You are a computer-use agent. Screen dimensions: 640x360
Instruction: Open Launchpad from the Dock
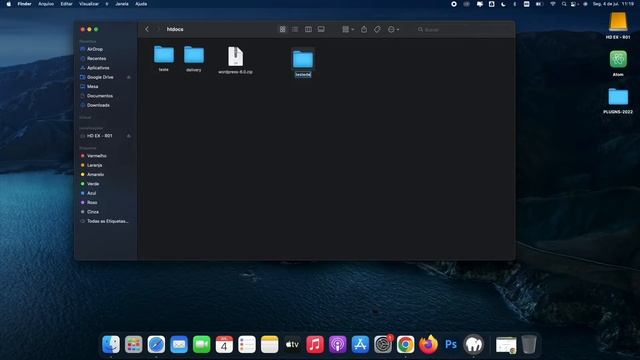[x=133, y=344]
